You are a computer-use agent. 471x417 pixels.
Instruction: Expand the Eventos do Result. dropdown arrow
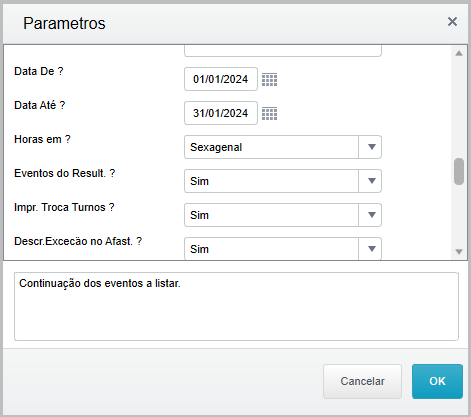(370, 181)
